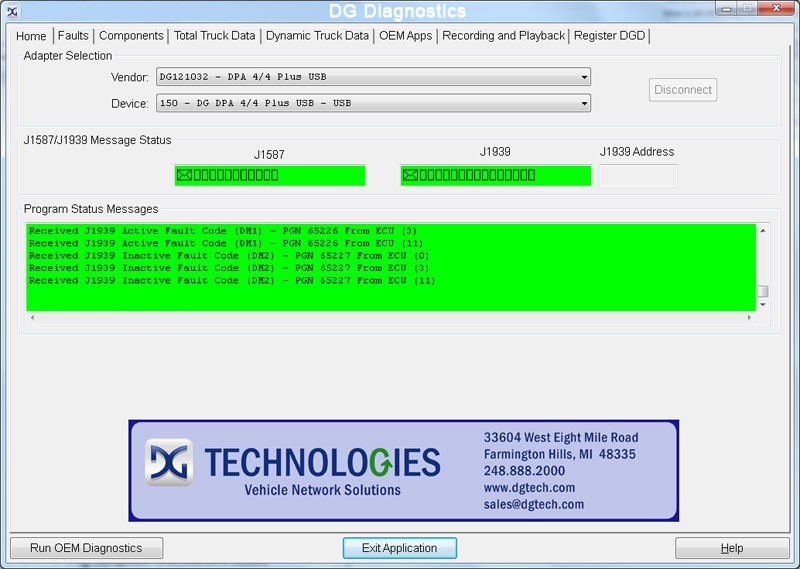Image resolution: width=800 pixels, height=569 pixels.
Task: Click the J1587 message status bar
Action: tap(270, 176)
